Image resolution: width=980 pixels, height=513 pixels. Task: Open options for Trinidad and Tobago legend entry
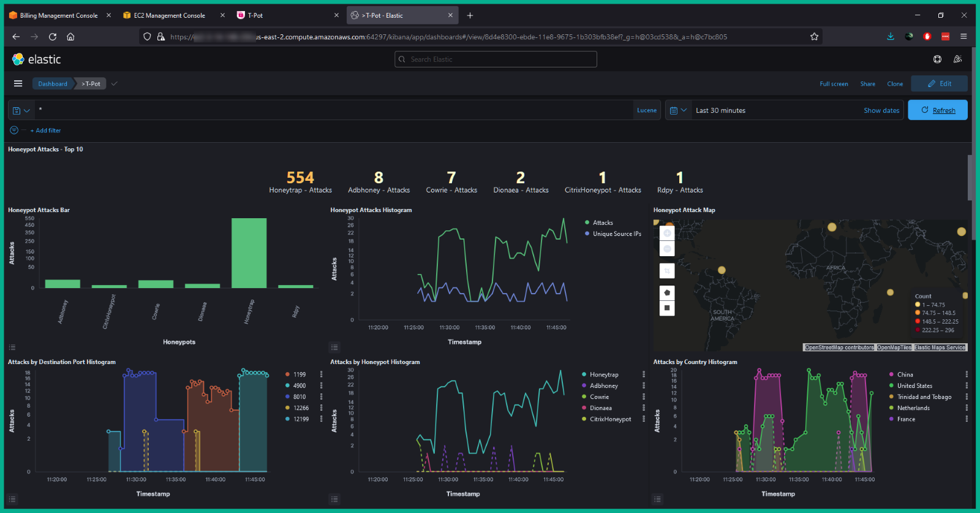pyautogui.click(x=967, y=397)
